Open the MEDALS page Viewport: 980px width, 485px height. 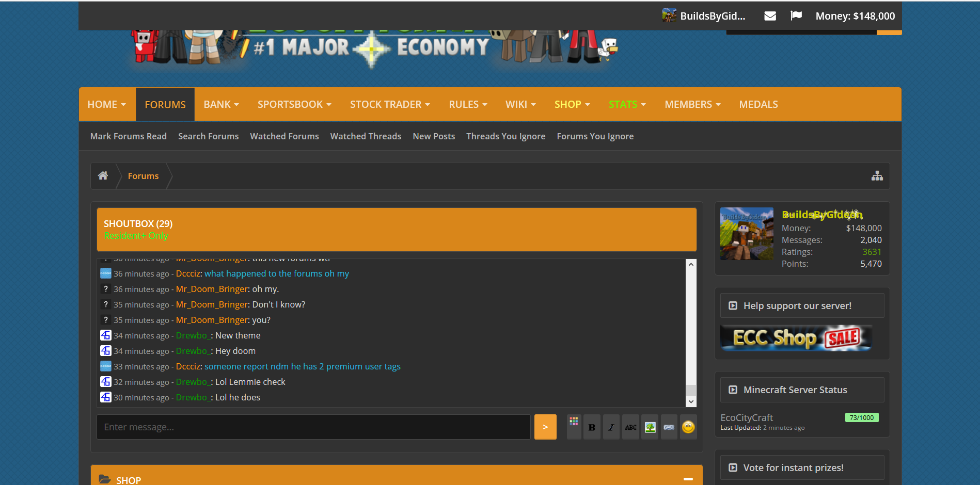(x=758, y=104)
